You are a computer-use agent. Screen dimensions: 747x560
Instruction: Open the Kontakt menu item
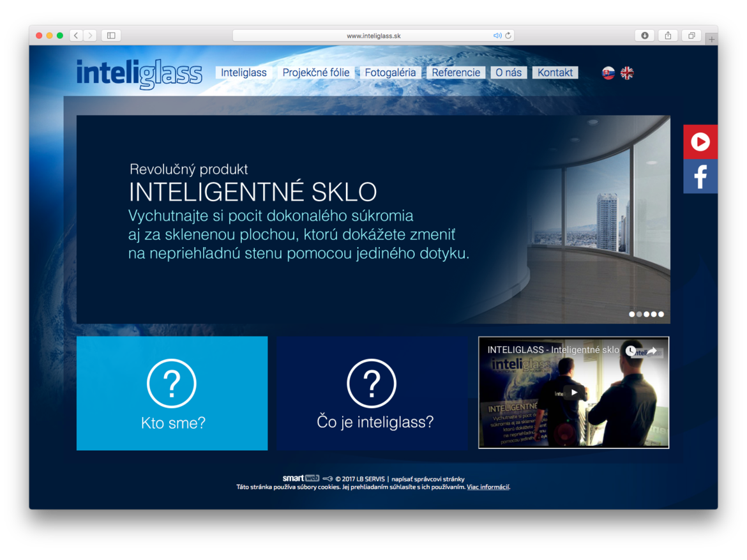click(x=555, y=72)
